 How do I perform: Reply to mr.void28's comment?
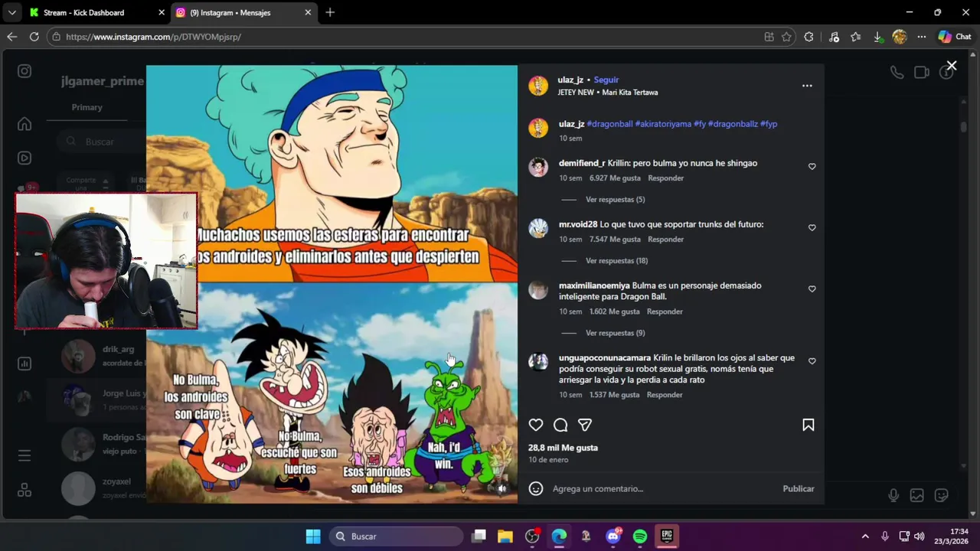click(665, 240)
